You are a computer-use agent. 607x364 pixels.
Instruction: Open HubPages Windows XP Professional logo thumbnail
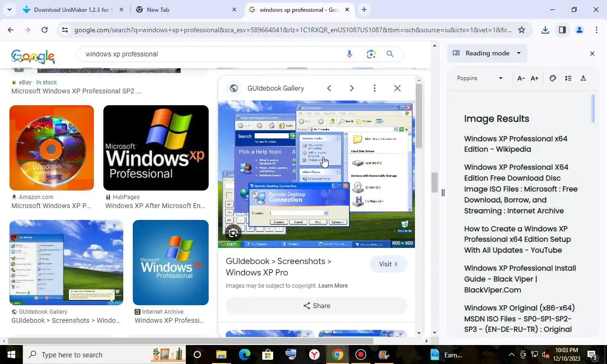156,148
